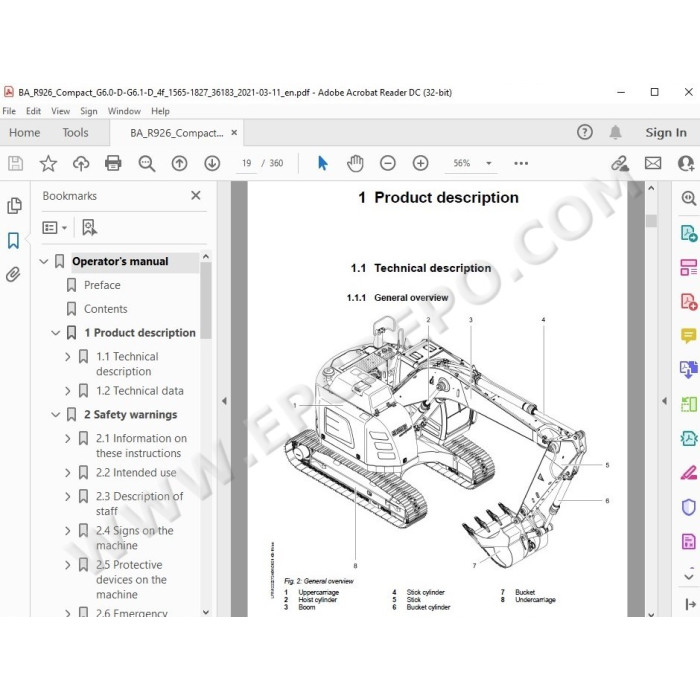The width and height of the screenshot is (700, 700).
Task: Click the Save file icon
Action: pos(16,163)
